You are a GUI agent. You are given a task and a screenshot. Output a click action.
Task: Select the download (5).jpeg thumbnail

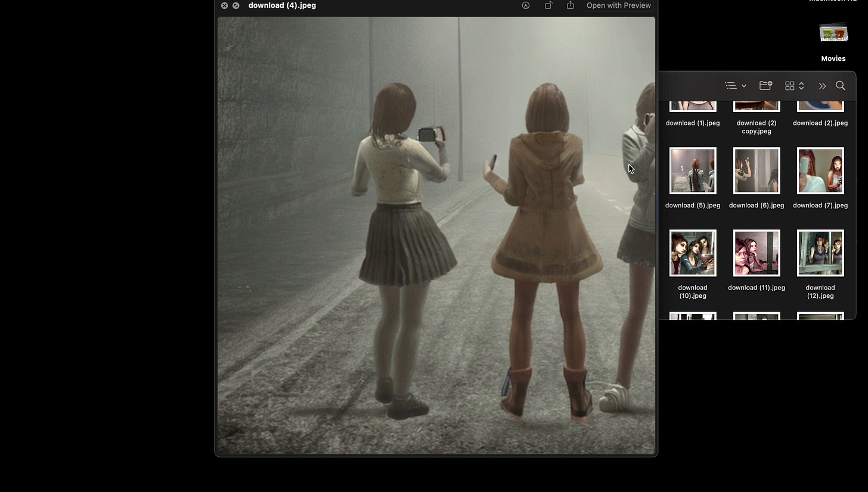tap(693, 171)
